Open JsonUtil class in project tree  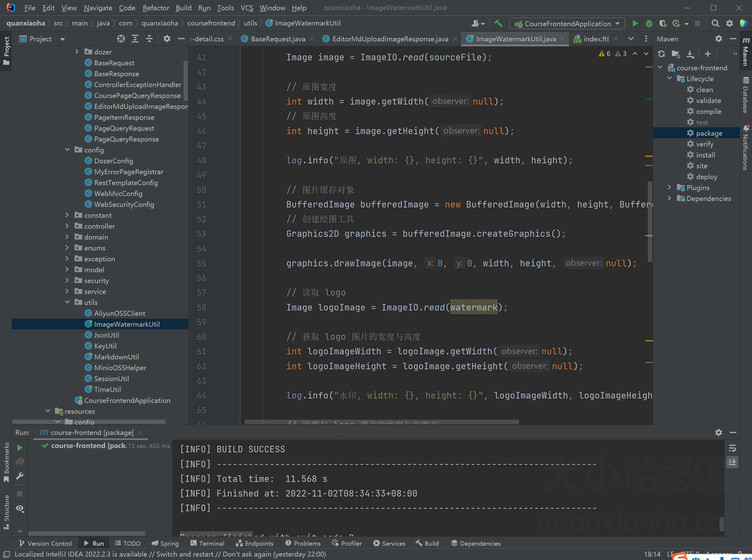pyautogui.click(x=106, y=335)
